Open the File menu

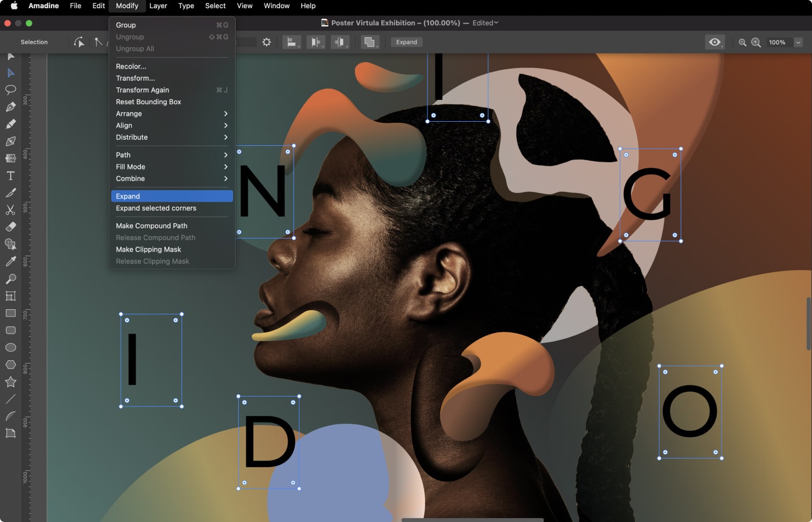(x=75, y=6)
